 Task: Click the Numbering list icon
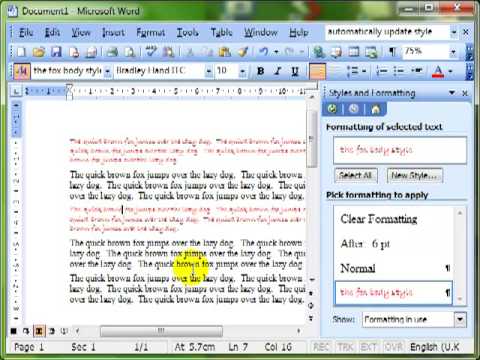382,71
